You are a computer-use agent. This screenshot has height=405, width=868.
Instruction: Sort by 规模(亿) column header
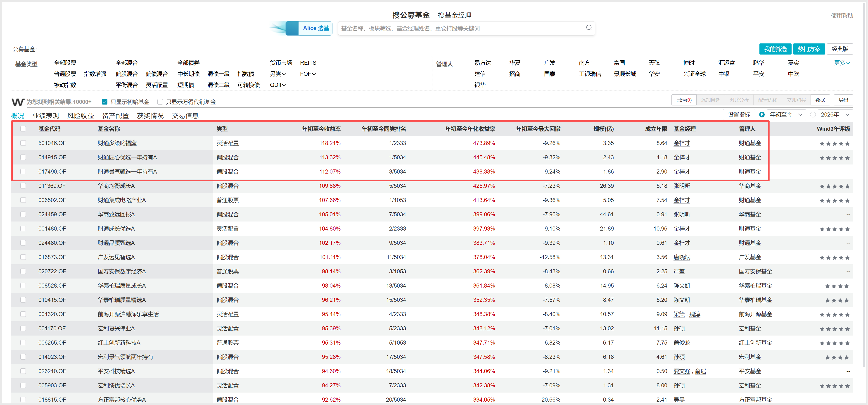tap(603, 129)
